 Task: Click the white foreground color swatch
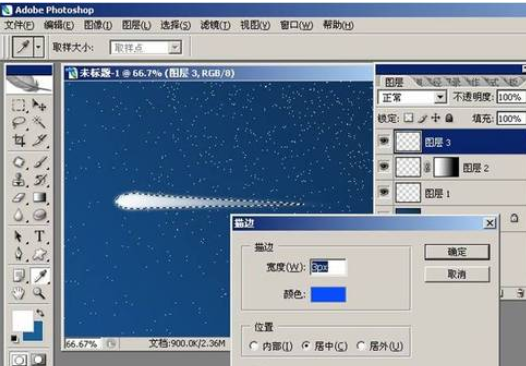click(x=22, y=321)
